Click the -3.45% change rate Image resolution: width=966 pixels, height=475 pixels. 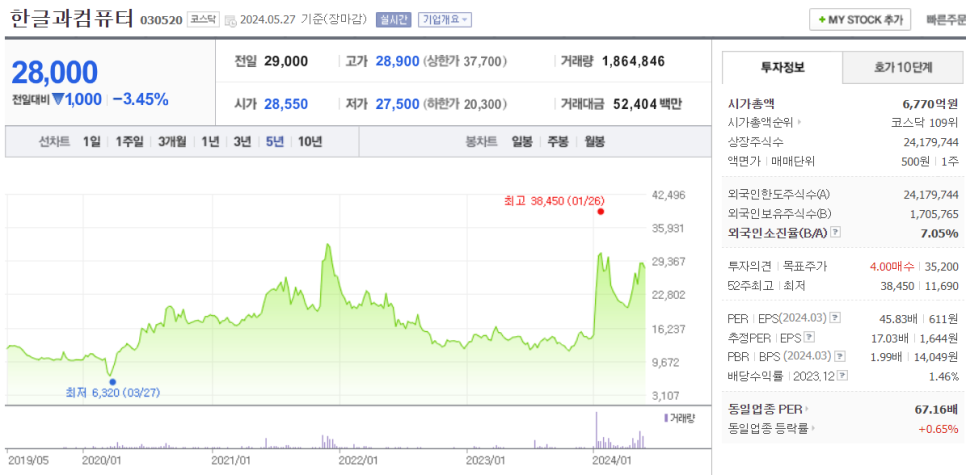pos(140,99)
